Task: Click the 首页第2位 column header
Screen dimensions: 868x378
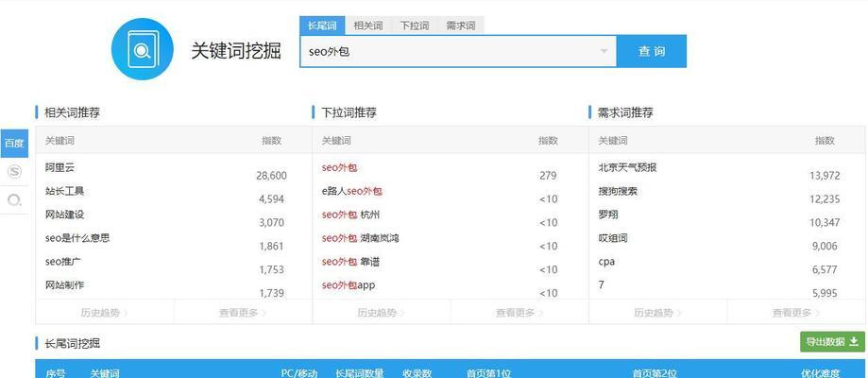Action: tap(655, 373)
